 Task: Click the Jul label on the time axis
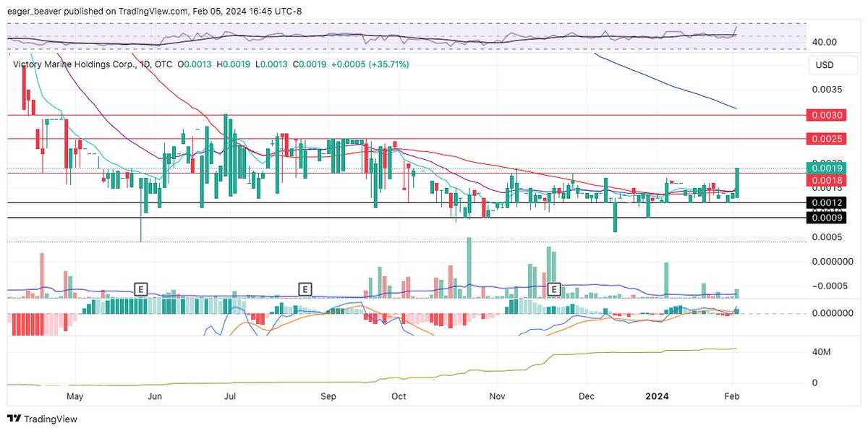[230, 396]
